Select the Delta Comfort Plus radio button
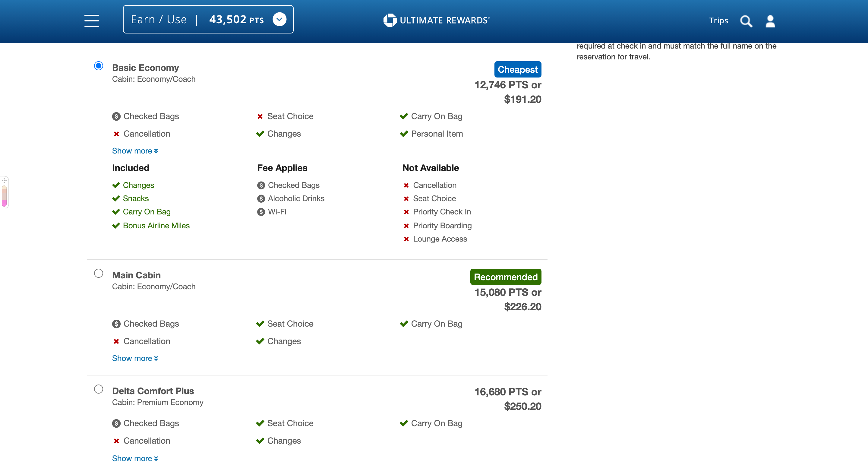This screenshot has height=475, width=868. (98, 389)
